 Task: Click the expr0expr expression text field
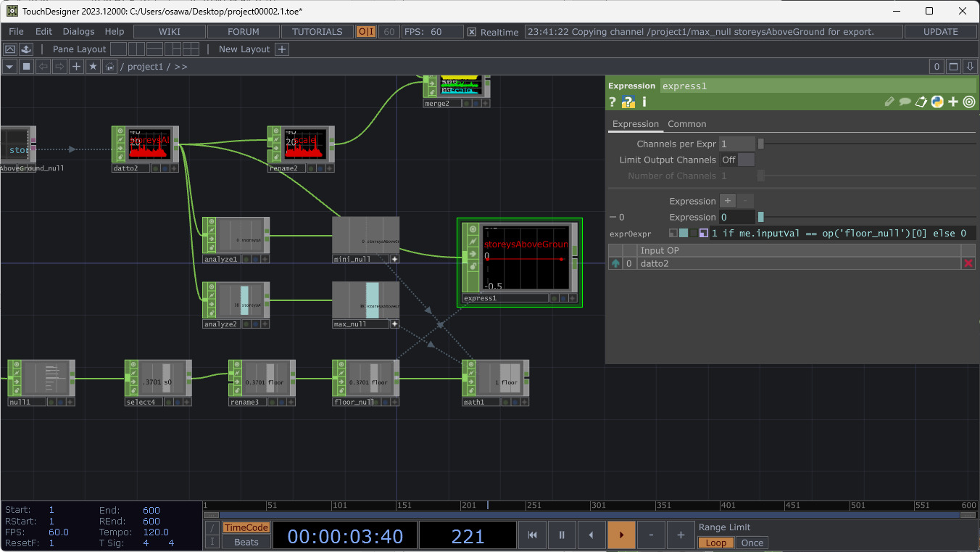(843, 234)
